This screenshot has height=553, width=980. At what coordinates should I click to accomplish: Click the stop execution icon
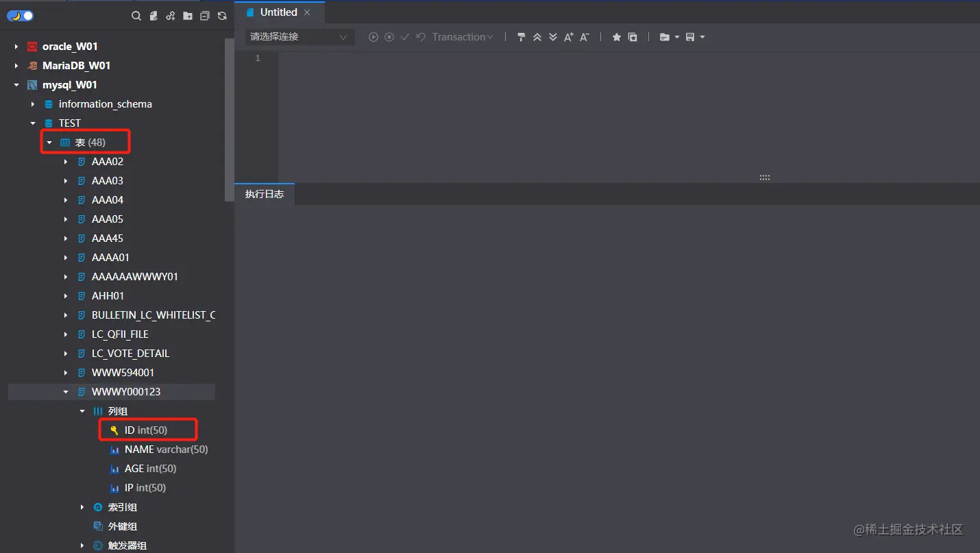389,37
